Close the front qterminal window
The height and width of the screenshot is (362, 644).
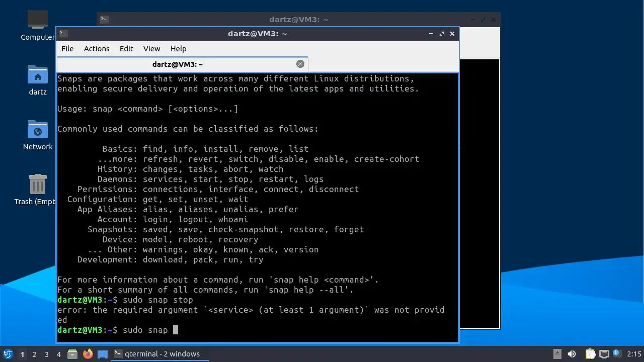(452, 34)
